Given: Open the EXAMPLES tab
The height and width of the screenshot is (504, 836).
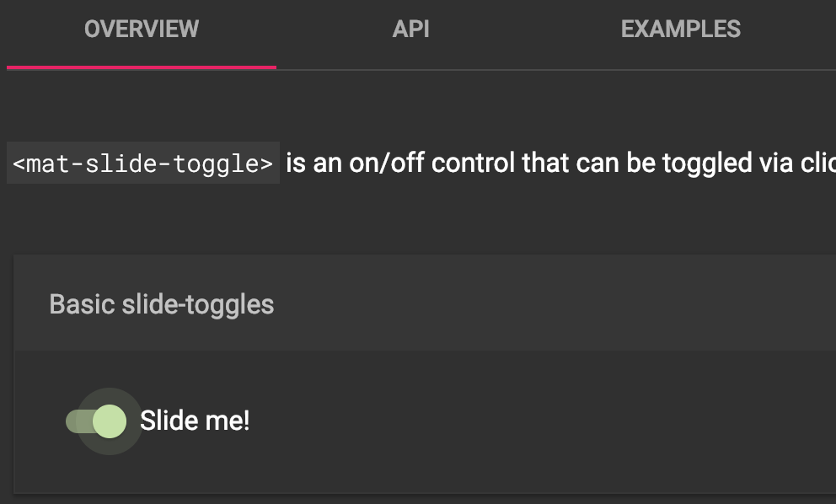Looking at the screenshot, I should pyautogui.click(x=680, y=29).
